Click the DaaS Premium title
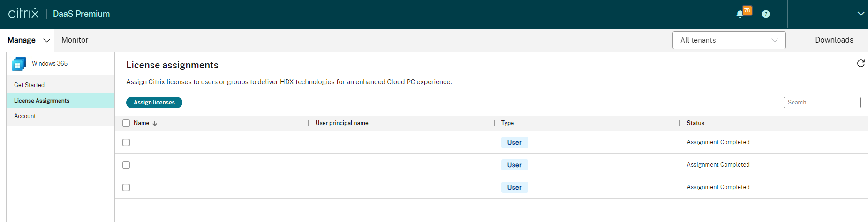The width and height of the screenshot is (868, 222). click(82, 14)
